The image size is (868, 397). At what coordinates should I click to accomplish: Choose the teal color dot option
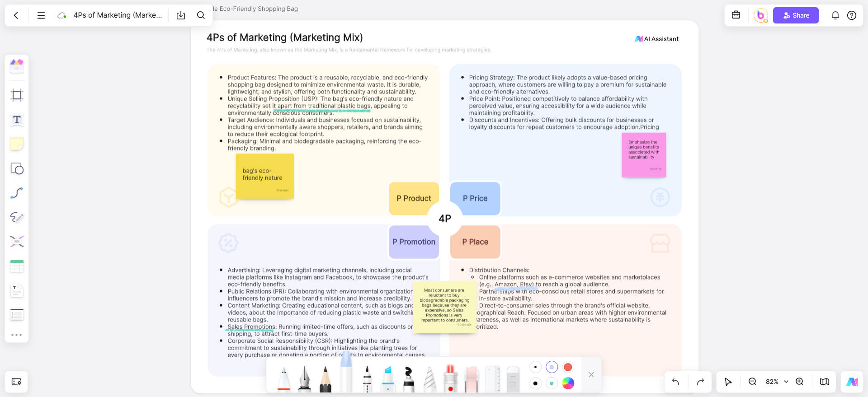552,383
